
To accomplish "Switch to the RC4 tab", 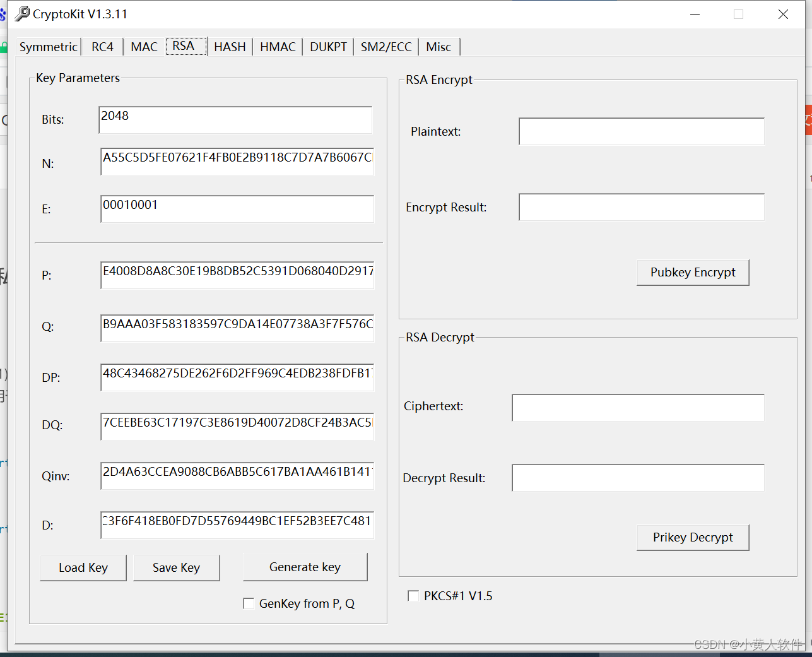I will (102, 47).
